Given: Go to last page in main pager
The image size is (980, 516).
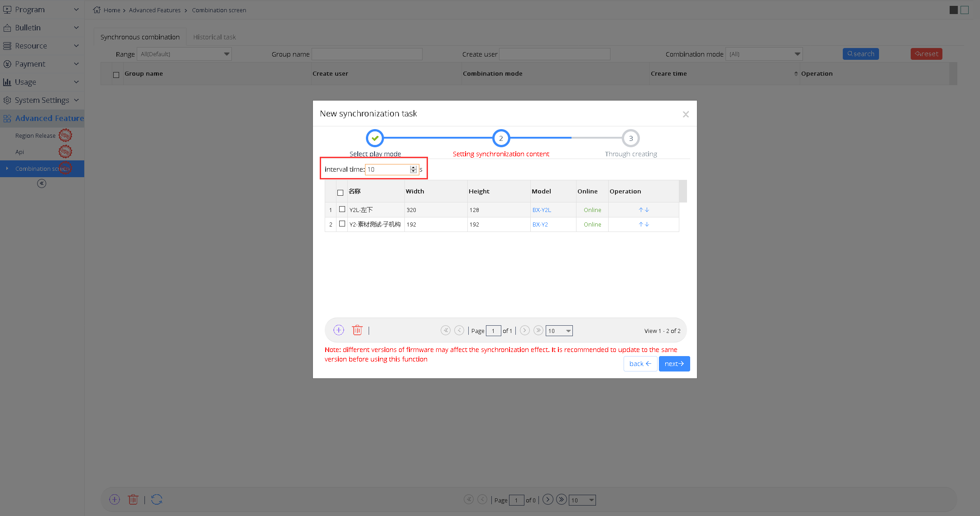Looking at the screenshot, I should coord(562,499).
